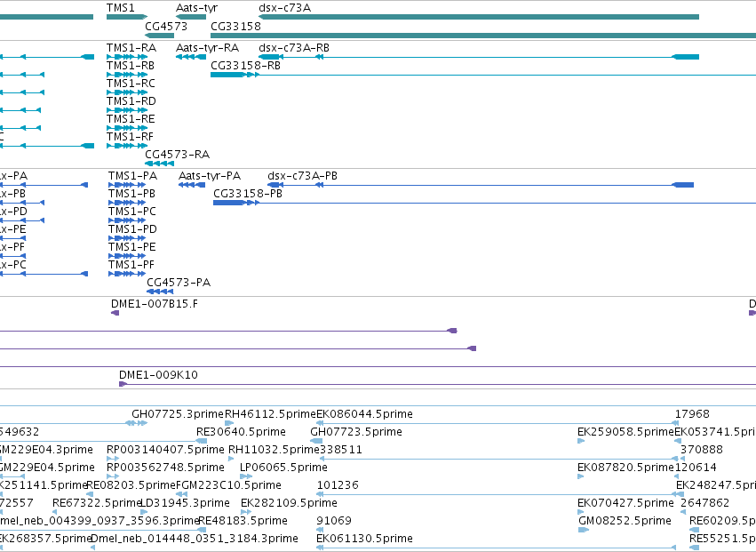Image resolution: width=756 pixels, height=552 pixels.
Task: Select protein TMS1-PE
Action: (132, 247)
